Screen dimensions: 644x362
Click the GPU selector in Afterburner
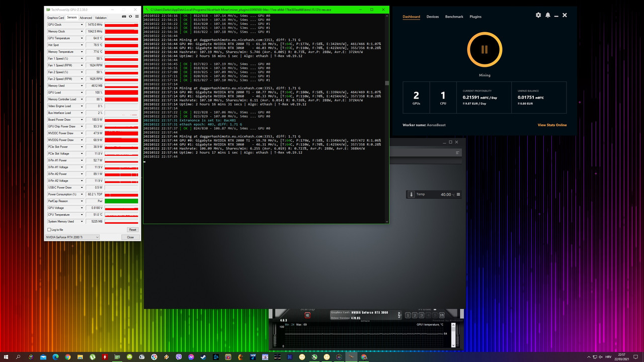(x=399, y=315)
